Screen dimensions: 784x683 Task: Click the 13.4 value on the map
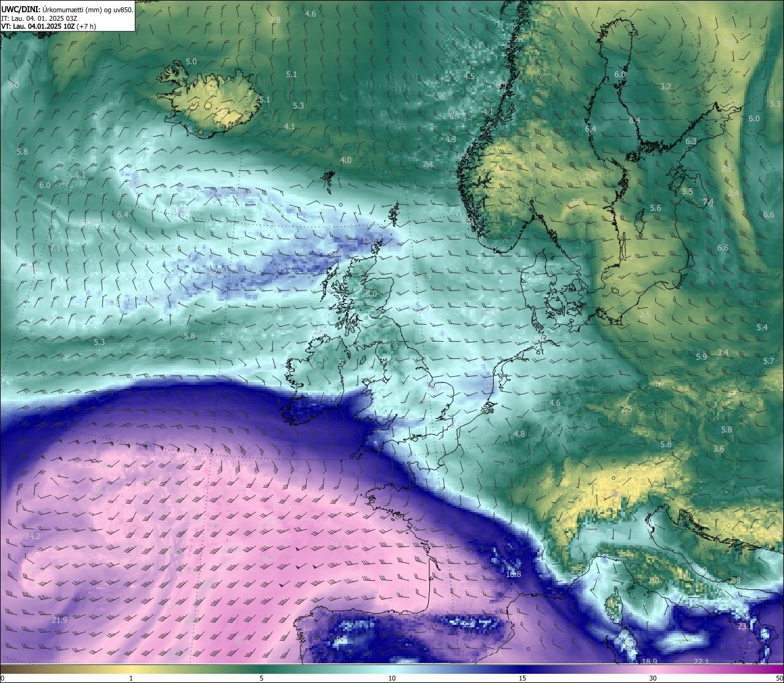point(369,240)
